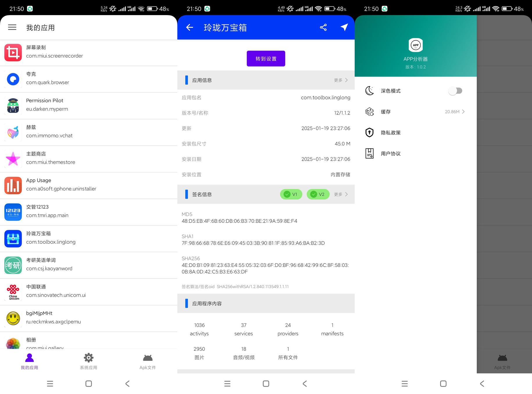Toggle the 深色模式 dark mode switch
Image resolution: width=532 pixels, height=394 pixels.
pyautogui.click(x=455, y=91)
